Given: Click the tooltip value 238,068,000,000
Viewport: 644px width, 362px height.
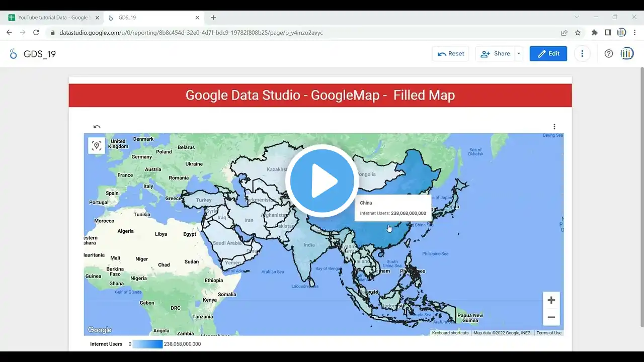Looking at the screenshot, I should (x=409, y=213).
